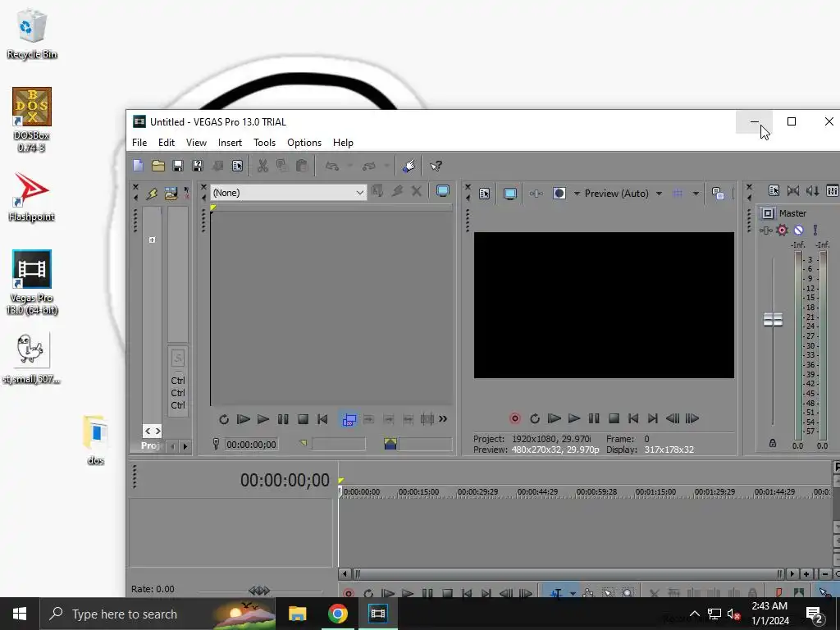Copy preview snapshot to clipboard icon

point(718,194)
